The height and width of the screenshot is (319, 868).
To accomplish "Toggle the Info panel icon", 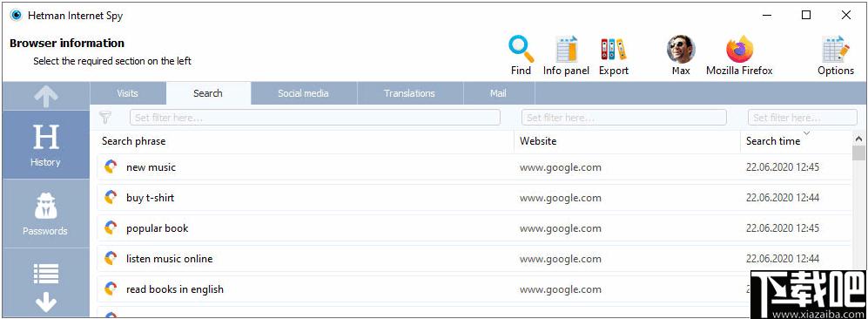I will pos(566,50).
